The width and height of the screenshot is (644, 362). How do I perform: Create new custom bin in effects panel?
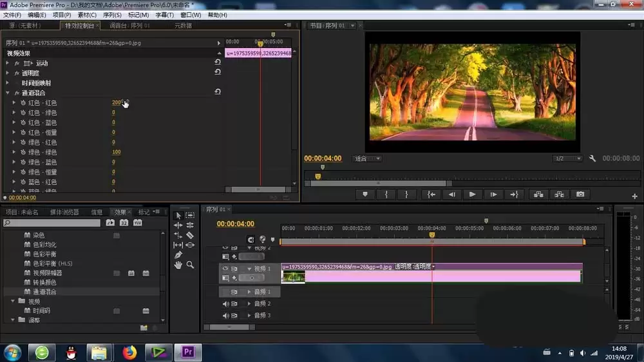click(x=144, y=328)
